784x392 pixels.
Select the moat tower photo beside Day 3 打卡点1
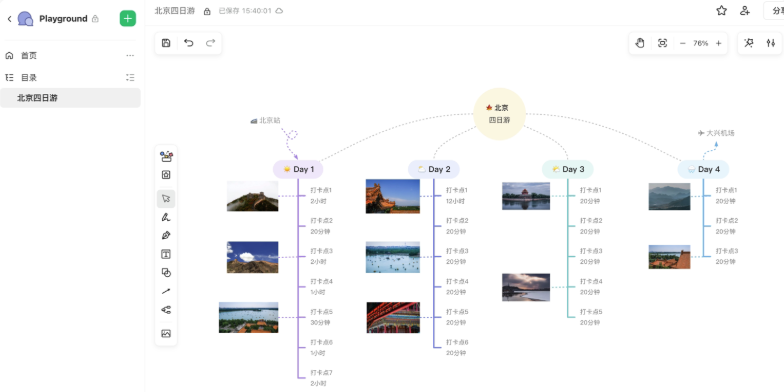(526, 196)
